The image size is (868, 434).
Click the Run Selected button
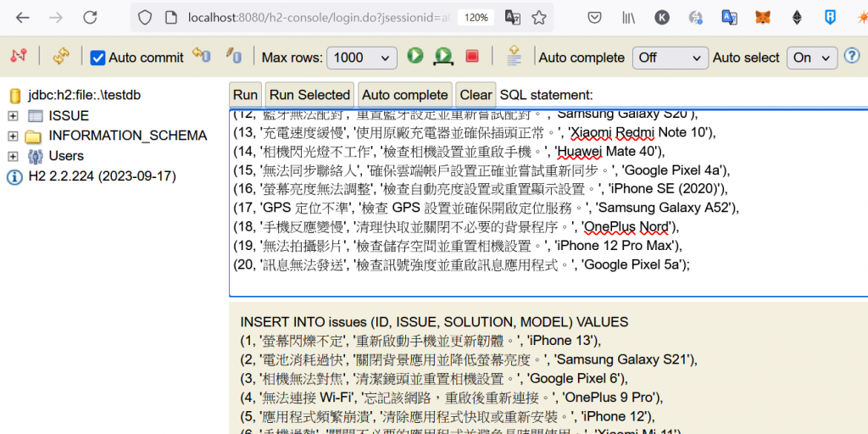pos(309,95)
